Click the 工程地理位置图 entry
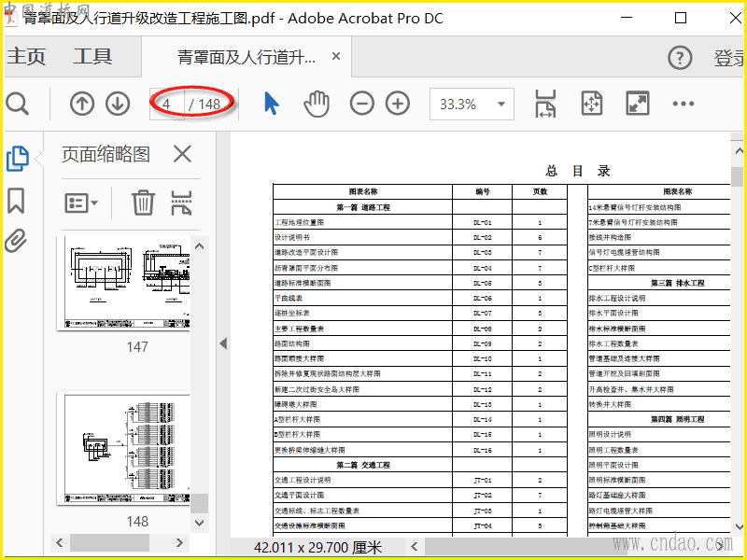747x560 pixels. (x=299, y=222)
